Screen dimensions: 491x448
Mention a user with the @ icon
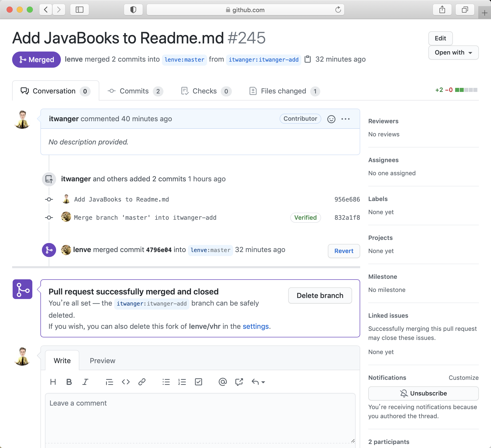[223, 382]
